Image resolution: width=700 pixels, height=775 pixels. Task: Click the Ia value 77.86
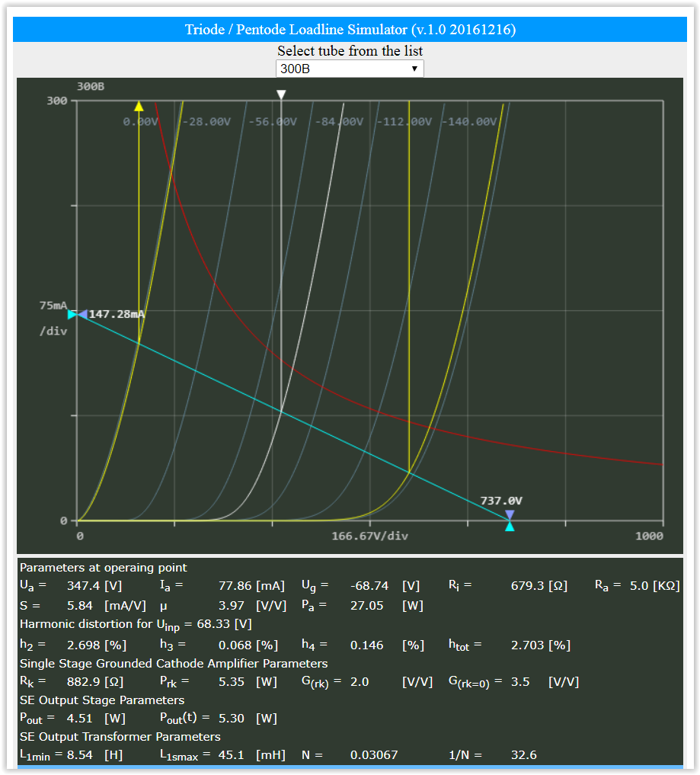(235, 586)
